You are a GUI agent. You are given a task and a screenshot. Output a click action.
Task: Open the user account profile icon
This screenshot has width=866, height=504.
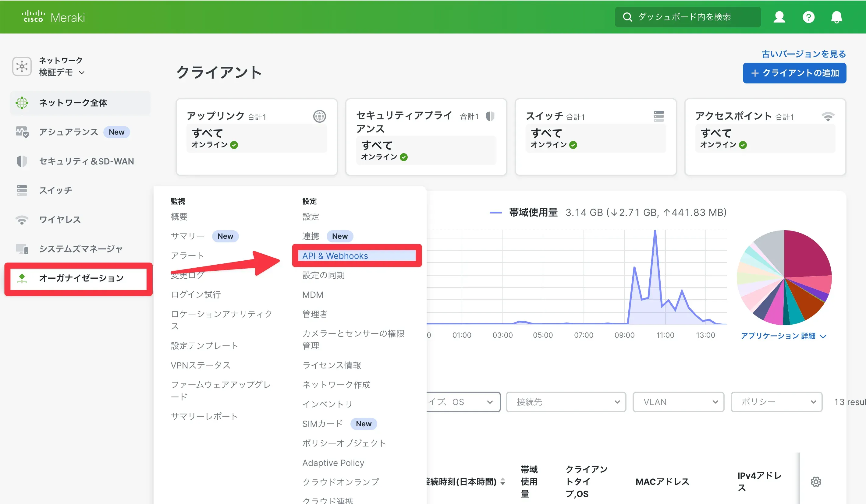(779, 17)
